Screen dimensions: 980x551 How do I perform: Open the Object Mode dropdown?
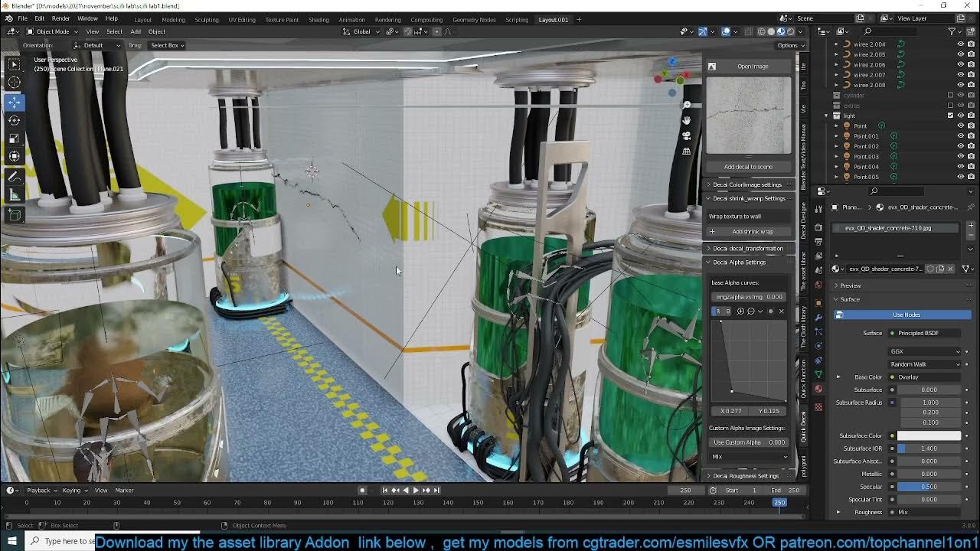pyautogui.click(x=52, y=31)
